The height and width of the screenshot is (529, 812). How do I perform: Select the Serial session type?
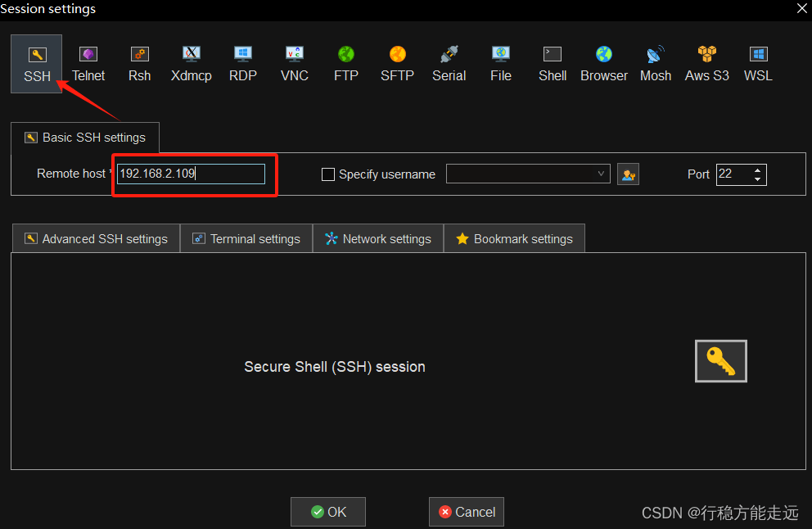[x=449, y=64]
